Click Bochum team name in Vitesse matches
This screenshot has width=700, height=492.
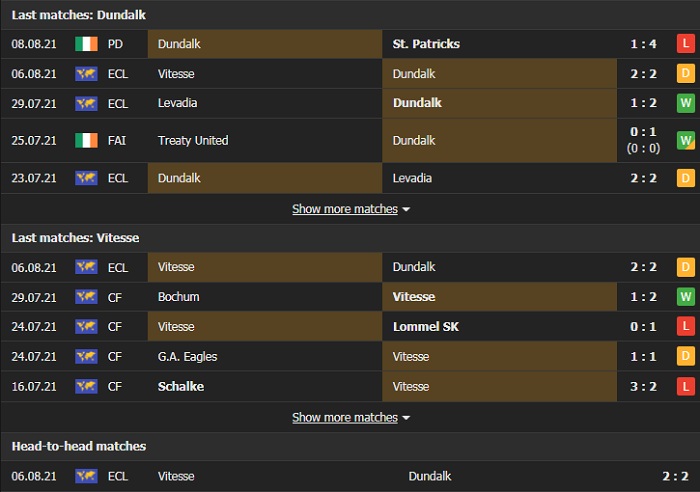pyautogui.click(x=179, y=297)
